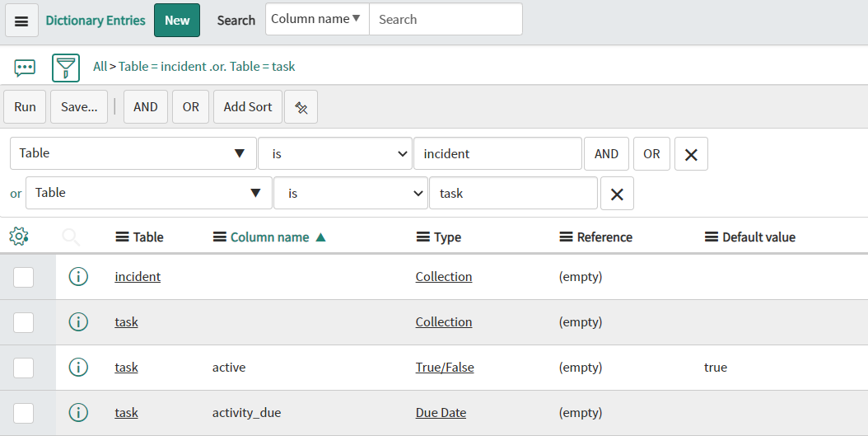Screen dimensions: 868x436
Task: Preview incident Collection row info icon
Action: point(78,276)
